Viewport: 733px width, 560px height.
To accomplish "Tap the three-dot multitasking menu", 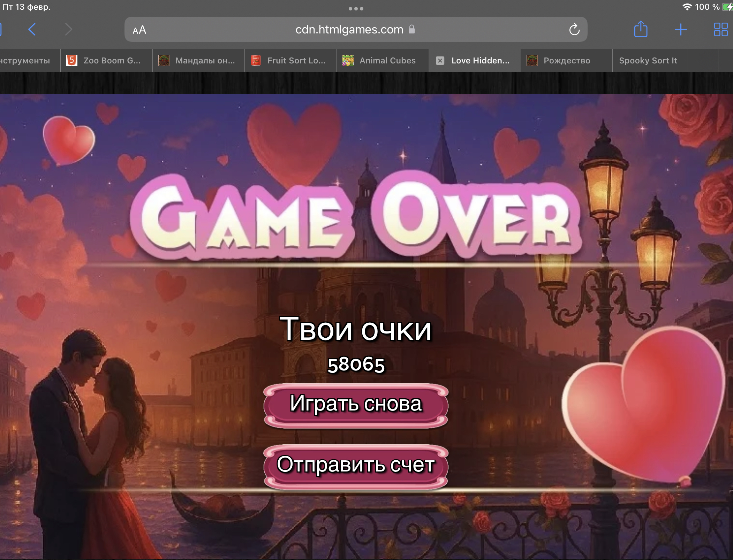I will tap(356, 9).
